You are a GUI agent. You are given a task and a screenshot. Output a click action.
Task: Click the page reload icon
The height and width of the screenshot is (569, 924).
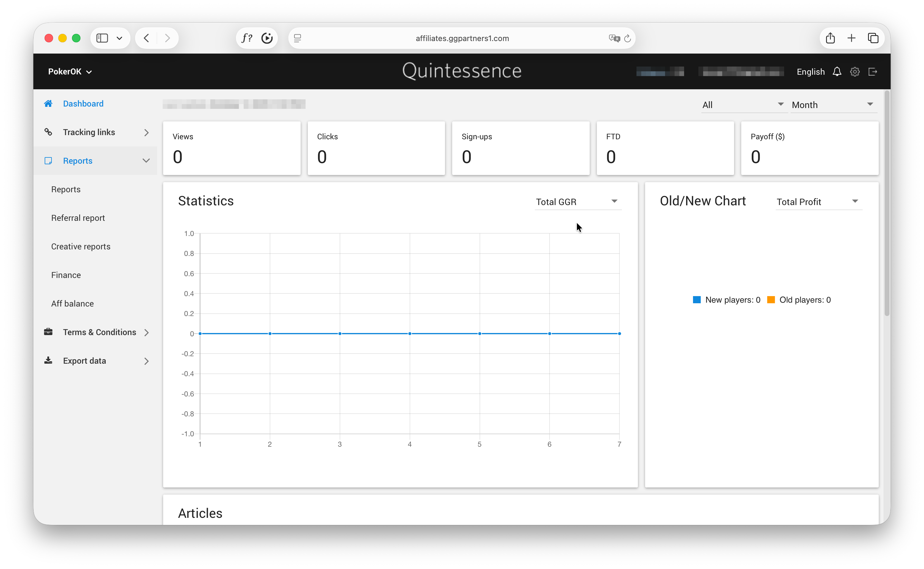pos(627,38)
